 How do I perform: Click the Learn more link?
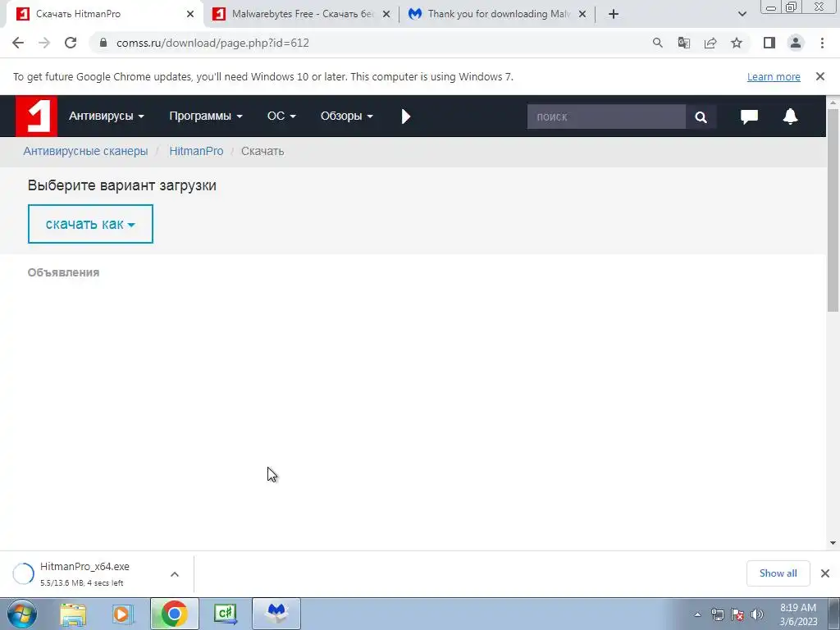(x=774, y=76)
